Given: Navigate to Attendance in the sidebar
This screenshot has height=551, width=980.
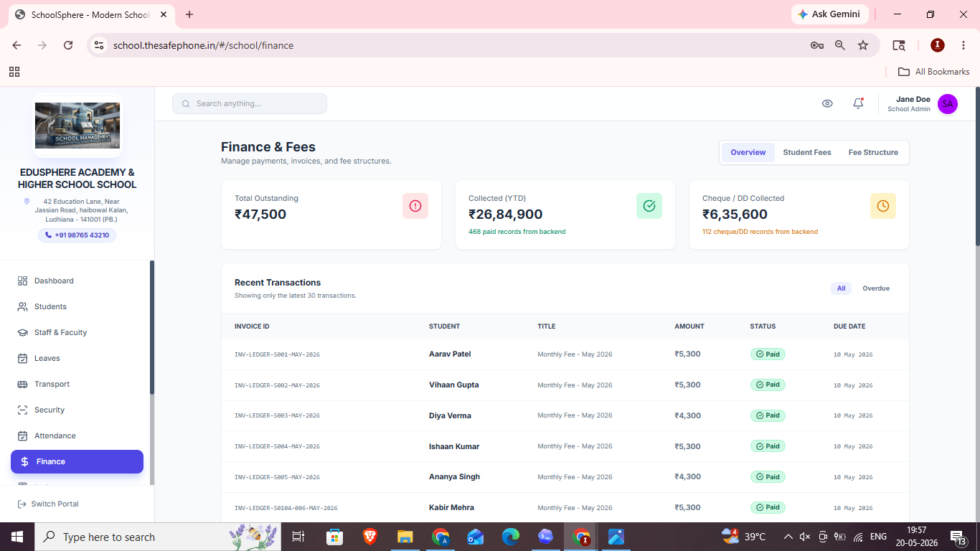Looking at the screenshot, I should pyautogui.click(x=77, y=435).
